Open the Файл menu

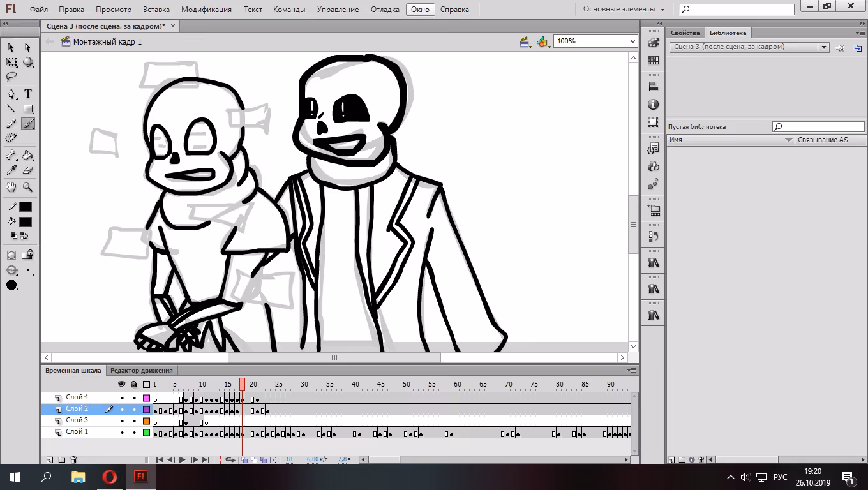click(x=38, y=10)
